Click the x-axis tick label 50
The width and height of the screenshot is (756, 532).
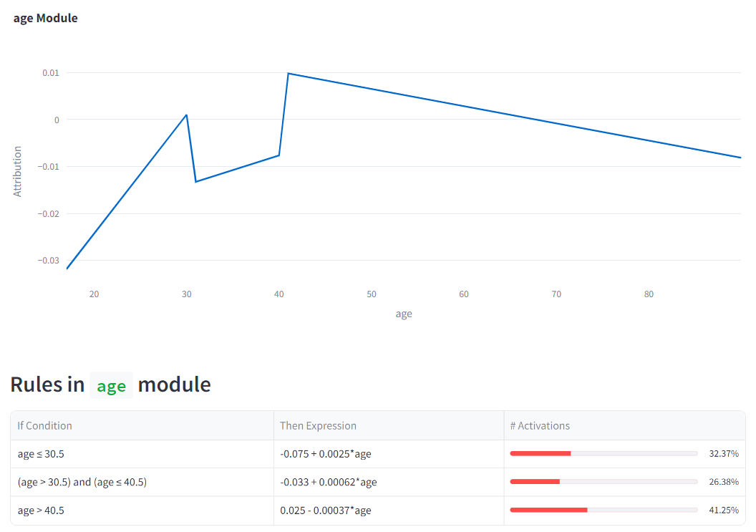click(x=372, y=294)
